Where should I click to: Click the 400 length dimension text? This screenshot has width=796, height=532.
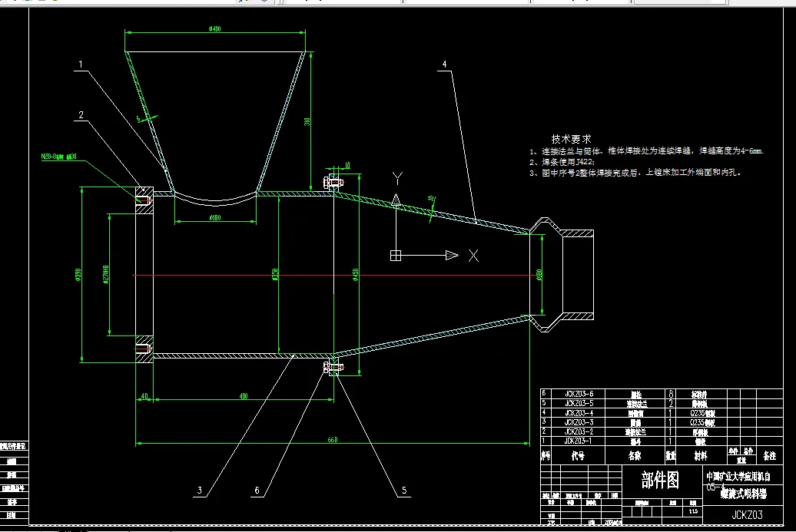[243, 396]
